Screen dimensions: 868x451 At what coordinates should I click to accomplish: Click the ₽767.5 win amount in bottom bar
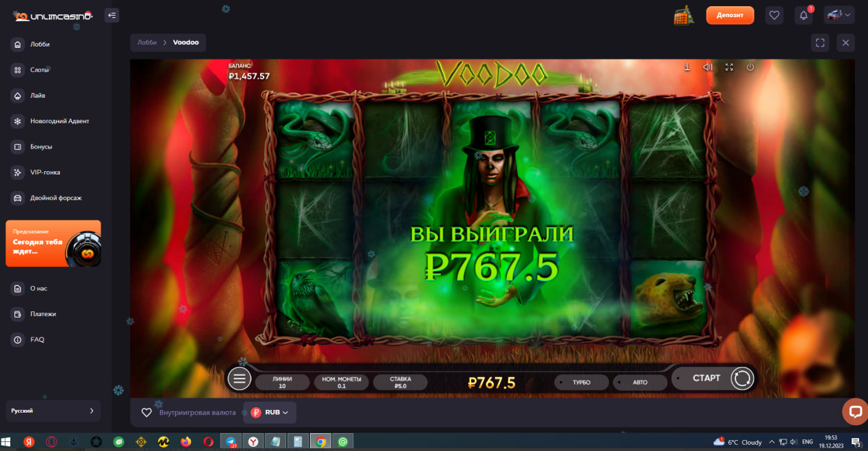(x=492, y=383)
